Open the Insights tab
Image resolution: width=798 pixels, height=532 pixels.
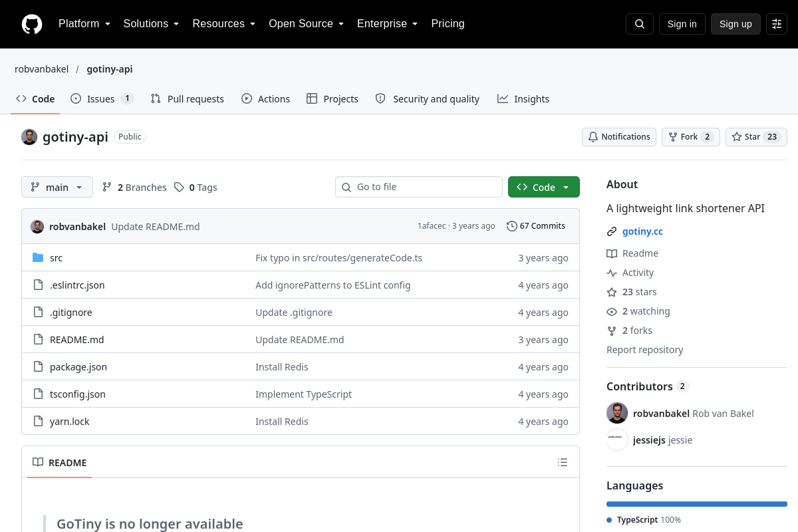(x=523, y=99)
